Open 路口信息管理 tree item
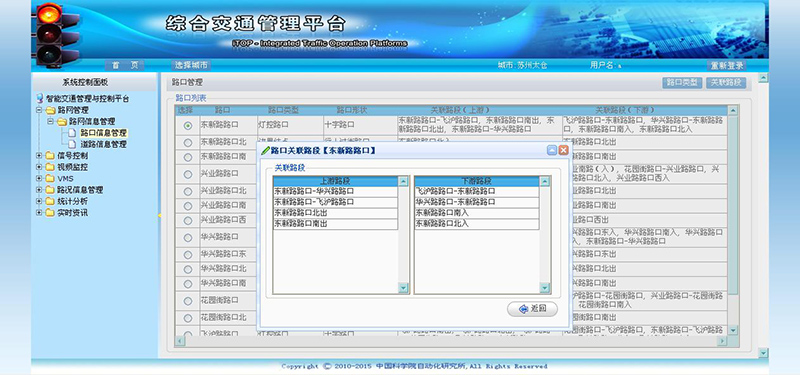This screenshot has height=375, width=800. pos(103,133)
